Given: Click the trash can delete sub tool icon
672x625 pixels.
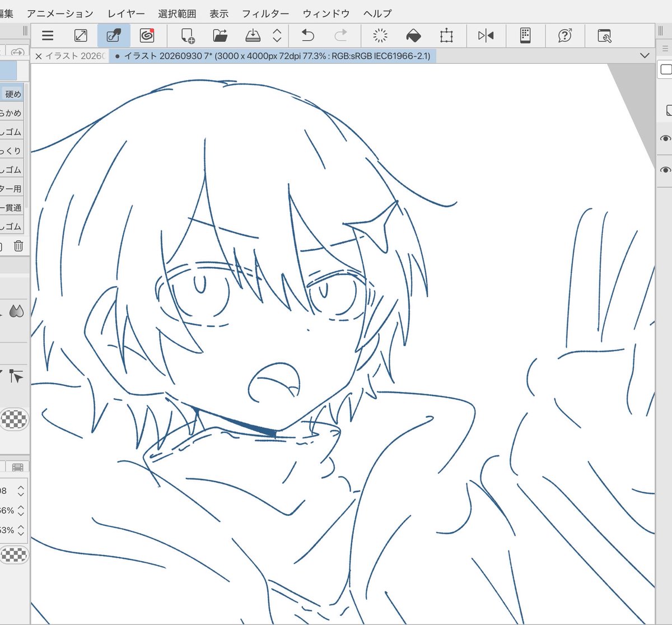Looking at the screenshot, I should click(18, 245).
